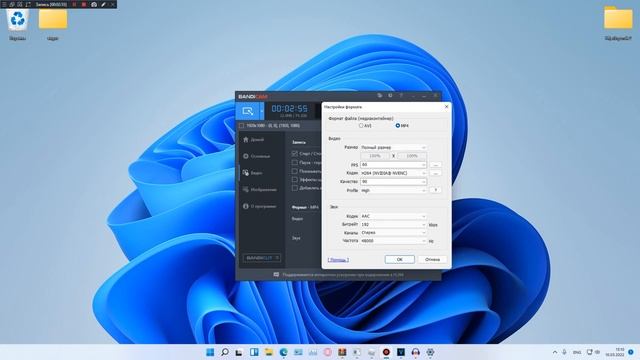Open the folder icon in Bandicam title bar
This screenshot has height=360, width=640.
click(380, 96)
